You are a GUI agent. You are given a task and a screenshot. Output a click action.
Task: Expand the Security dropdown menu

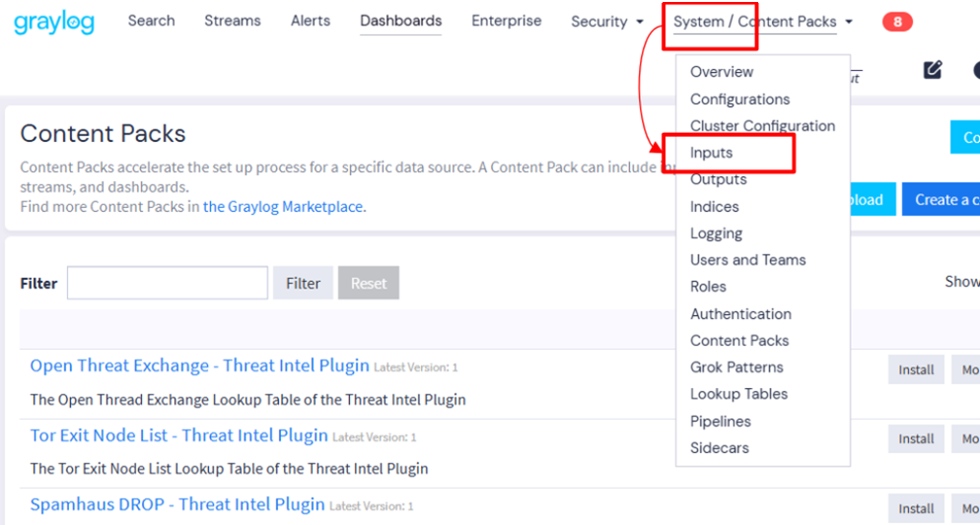point(607,22)
